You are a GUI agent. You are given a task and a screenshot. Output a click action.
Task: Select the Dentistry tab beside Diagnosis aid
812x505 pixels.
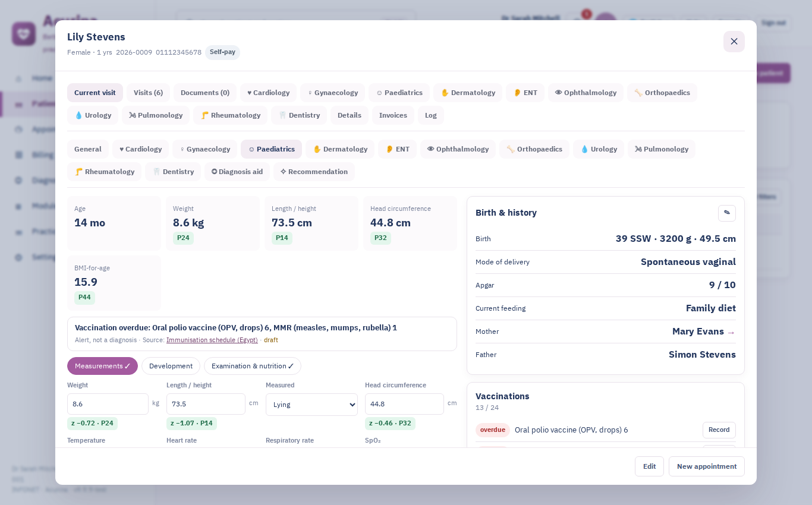tap(173, 172)
